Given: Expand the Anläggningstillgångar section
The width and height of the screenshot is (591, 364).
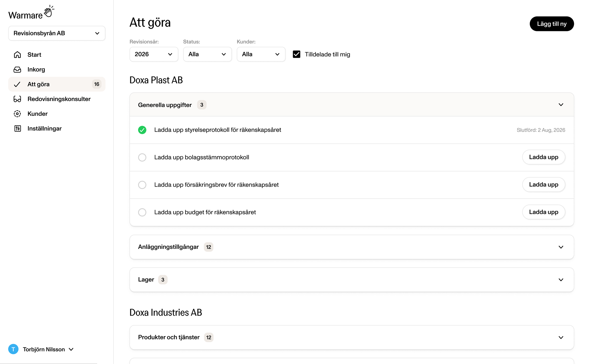Looking at the screenshot, I should pos(561,247).
